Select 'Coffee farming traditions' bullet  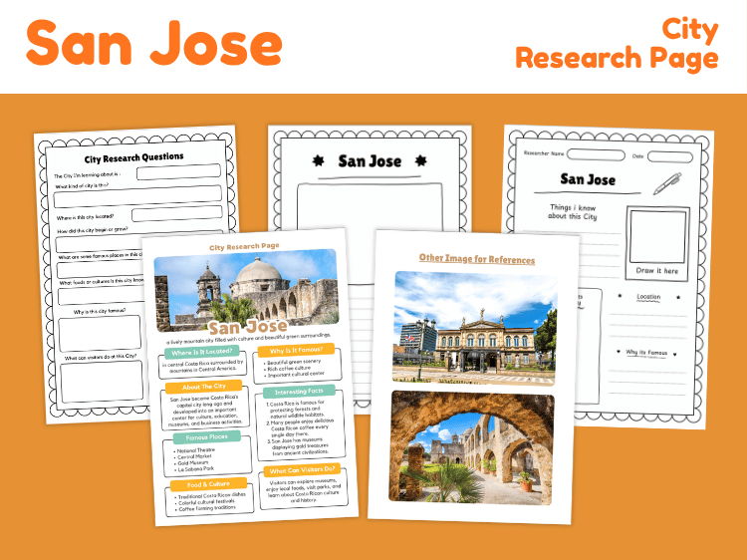point(207,508)
